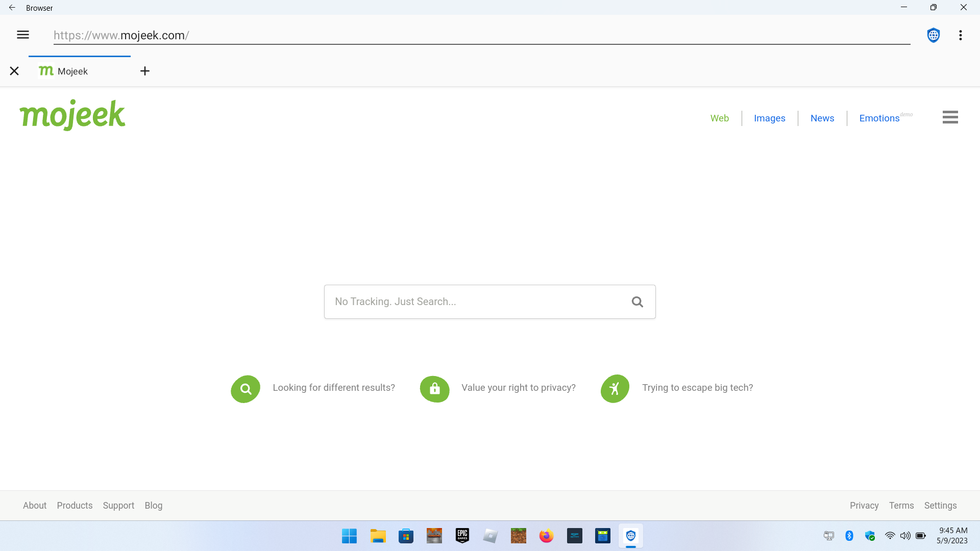
Task: Open the Terms footer link
Action: [x=901, y=505]
